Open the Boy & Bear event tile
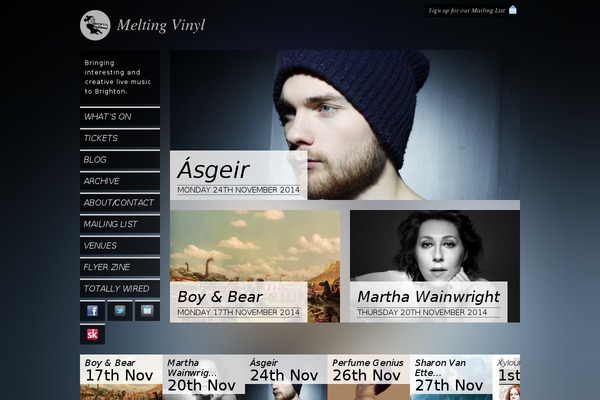Viewport: 600px width, 400px height. coord(255,266)
